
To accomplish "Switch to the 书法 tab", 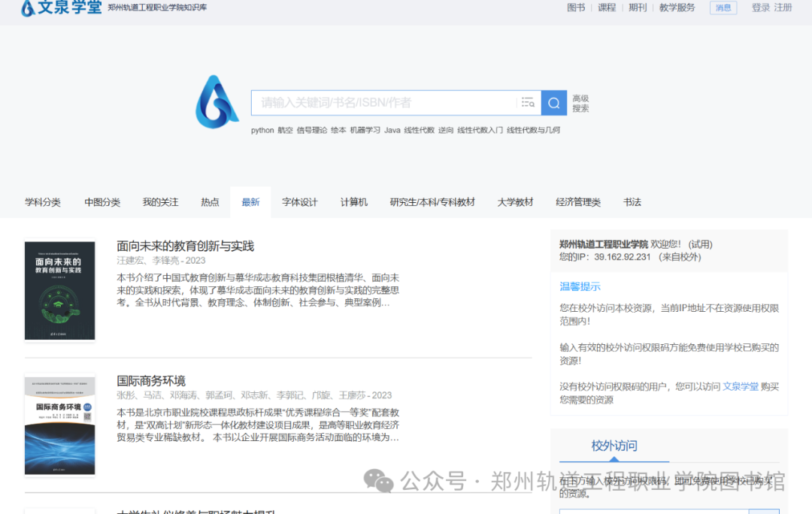I will (632, 202).
